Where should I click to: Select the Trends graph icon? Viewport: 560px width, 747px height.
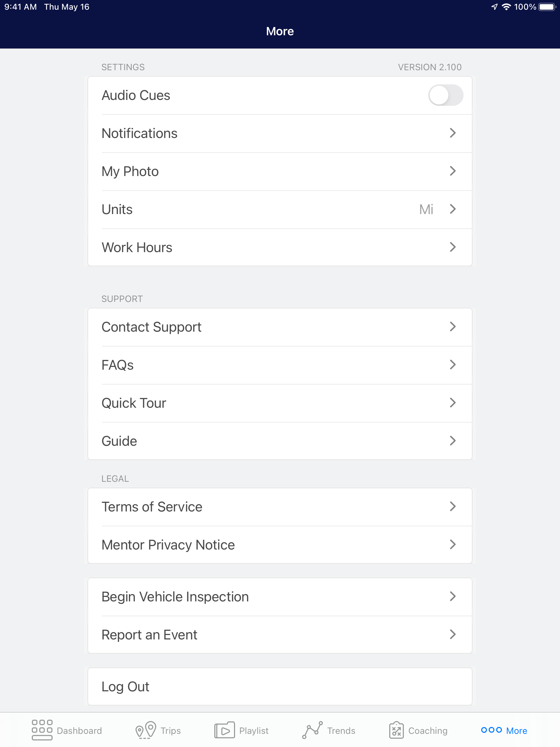tap(312, 730)
